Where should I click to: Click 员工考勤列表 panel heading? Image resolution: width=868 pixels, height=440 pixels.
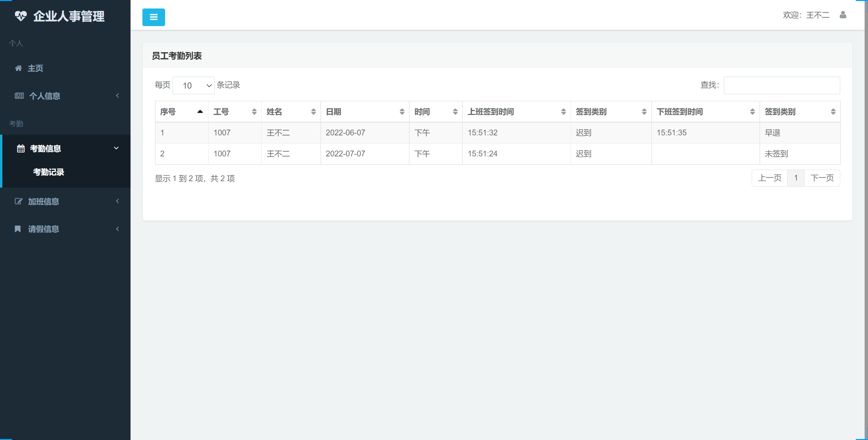pyautogui.click(x=177, y=56)
